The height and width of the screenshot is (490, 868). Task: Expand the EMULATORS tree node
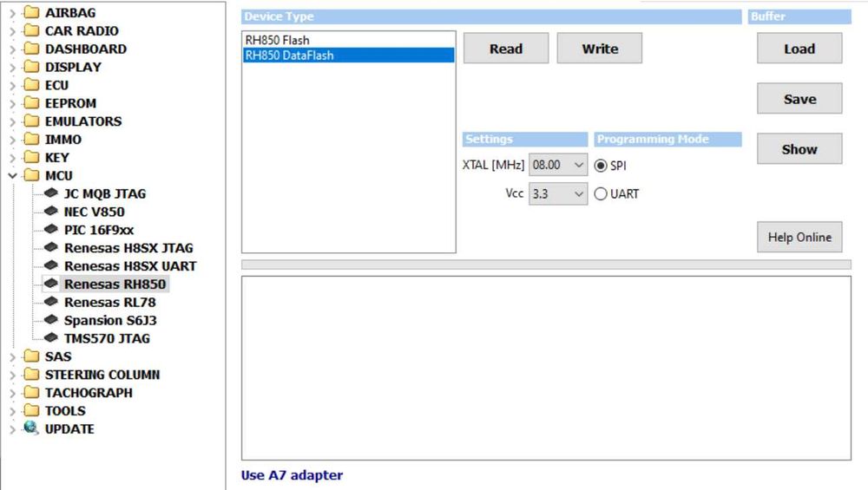pyautogui.click(x=13, y=121)
